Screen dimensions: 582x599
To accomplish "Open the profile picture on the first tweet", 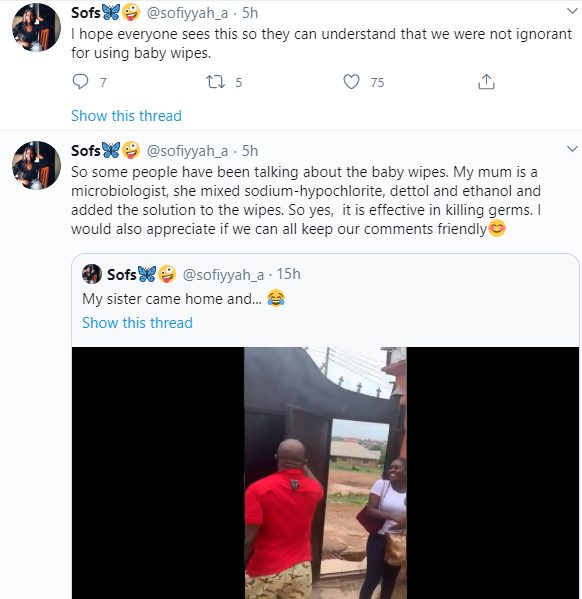I will click(x=37, y=28).
